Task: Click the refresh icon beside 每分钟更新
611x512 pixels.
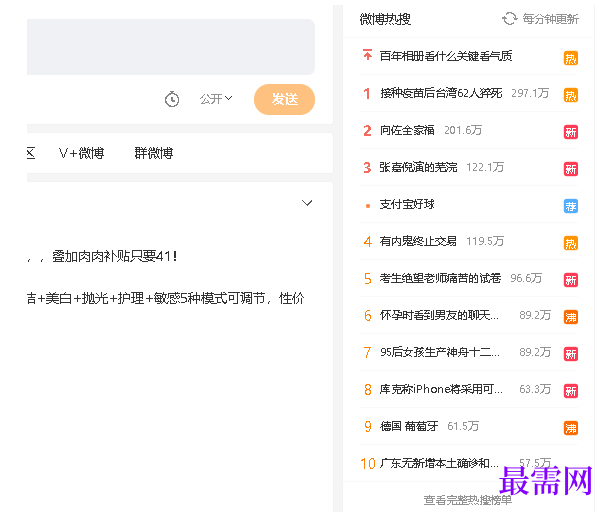Action: pyautogui.click(x=509, y=18)
